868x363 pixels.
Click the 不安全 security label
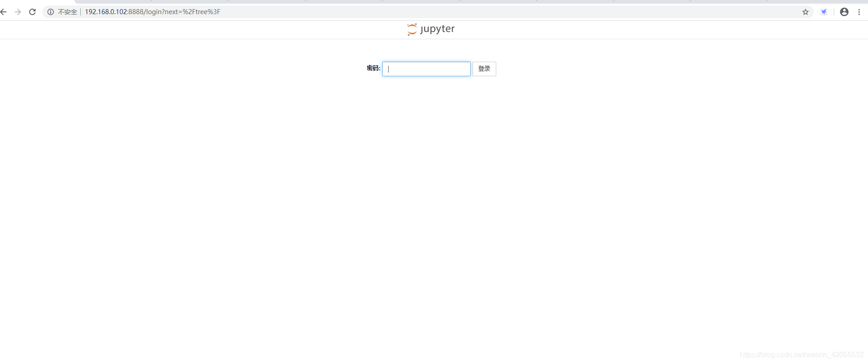pyautogui.click(x=68, y=12)
